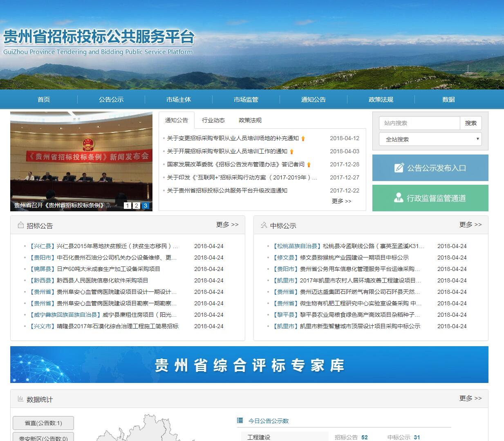Switch carousel to slide 1
This screenshot has height=441, width=504.
128,206
